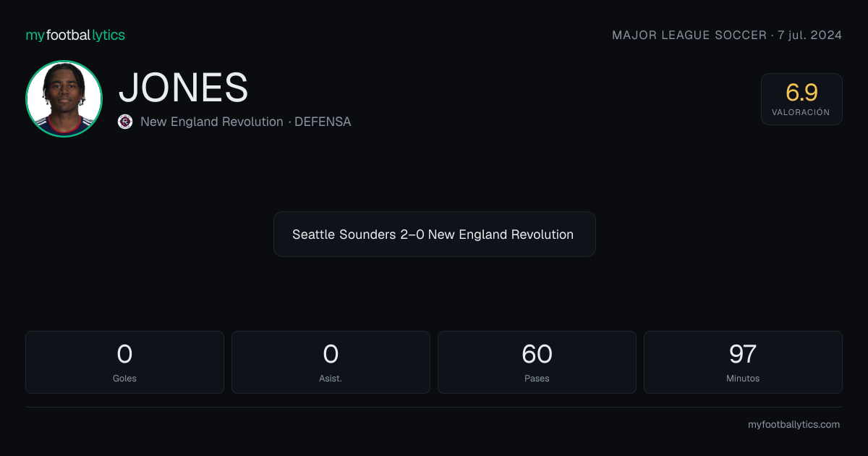Click the New England Revolution crest icon
Viewport: 868px width, 456px height.
point(125,122)
